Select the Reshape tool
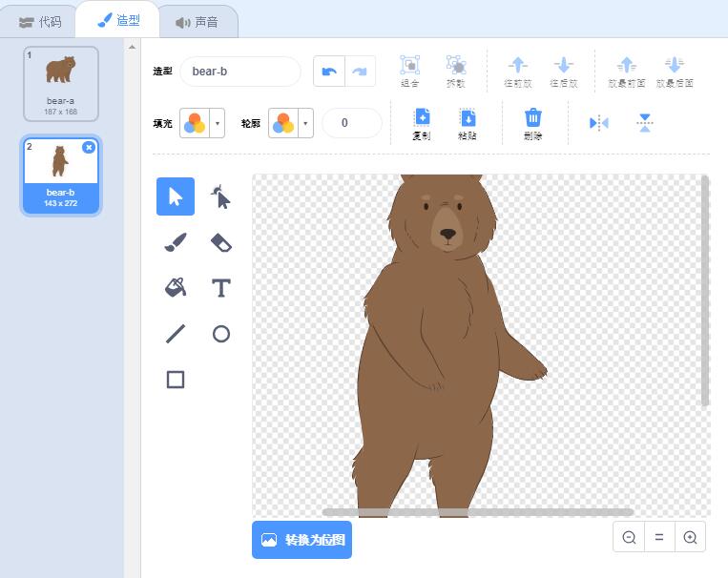This screenshot has width=728, height=578. point(220,197)
